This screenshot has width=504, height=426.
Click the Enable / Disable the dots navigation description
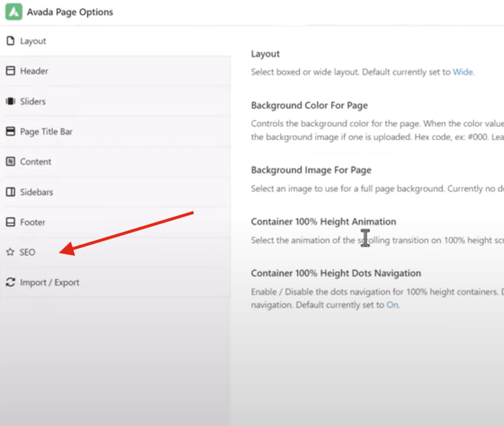(x=377, y=298)
